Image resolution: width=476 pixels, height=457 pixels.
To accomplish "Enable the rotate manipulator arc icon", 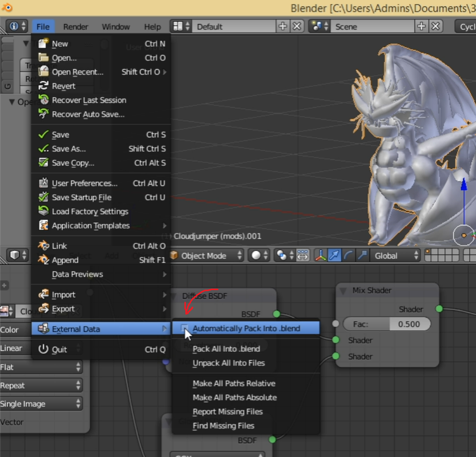I will [x=348, y=255].
